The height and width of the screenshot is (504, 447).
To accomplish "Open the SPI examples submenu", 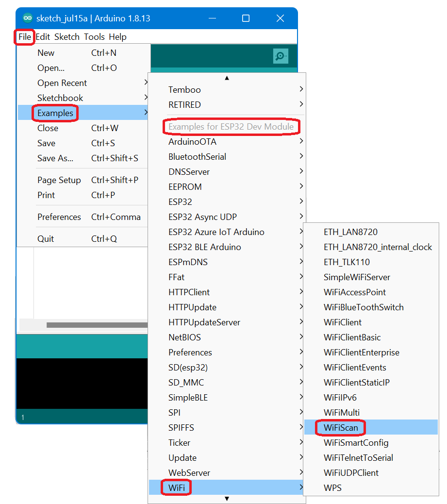I will pyautogui.click(x=227, y=413).
